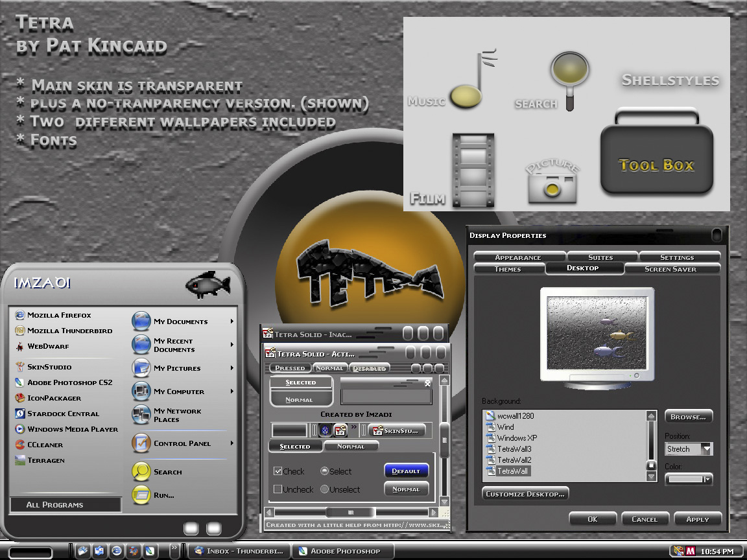Viewport: 747px width, 560px height.
Task: Apply the display settings
Action: point(698,519)
